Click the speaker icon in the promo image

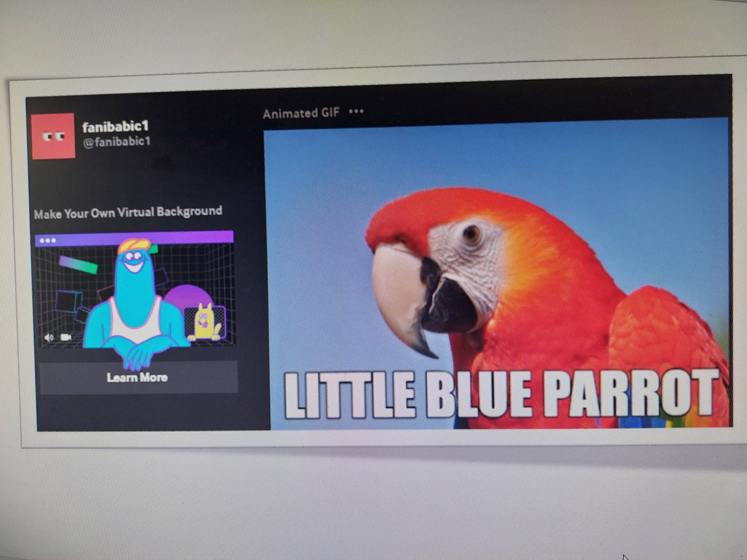pyautogui.click(x=49, y=337)
